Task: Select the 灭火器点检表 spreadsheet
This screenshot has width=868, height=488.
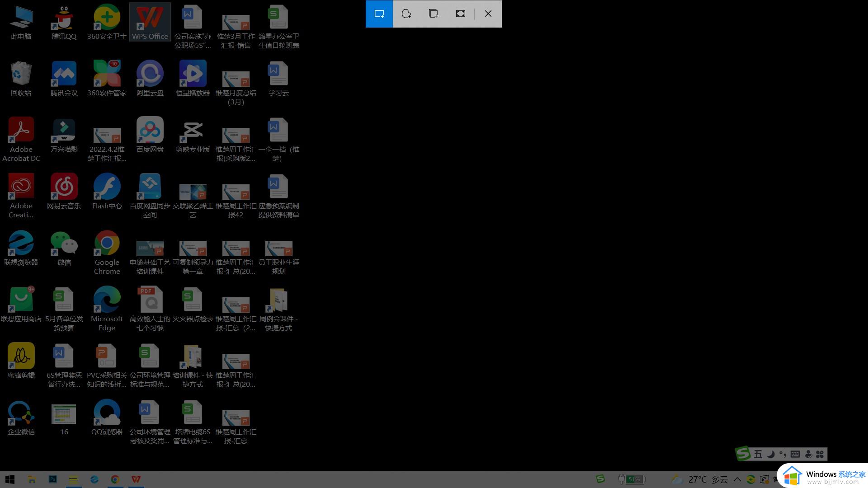Action: coord(193,305)
